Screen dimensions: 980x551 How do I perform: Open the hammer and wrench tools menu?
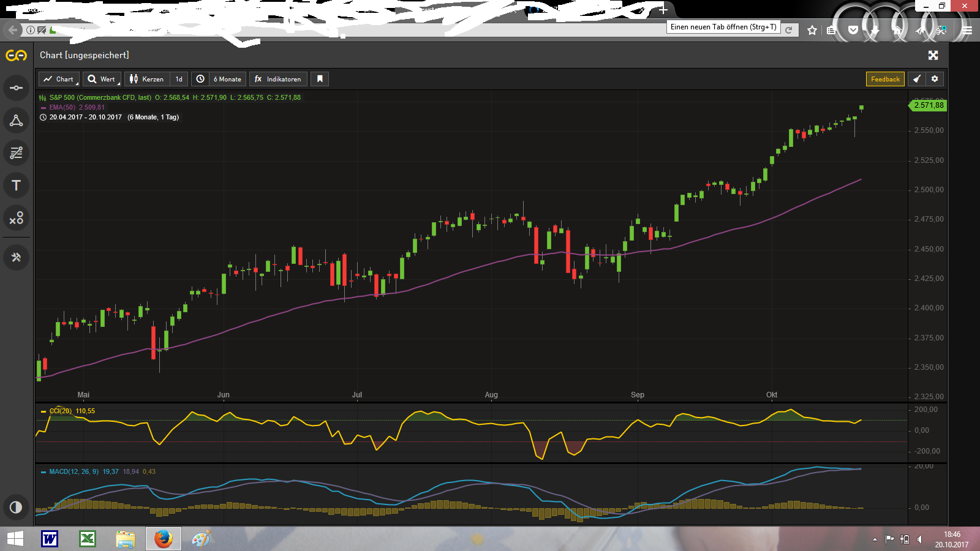17,257
